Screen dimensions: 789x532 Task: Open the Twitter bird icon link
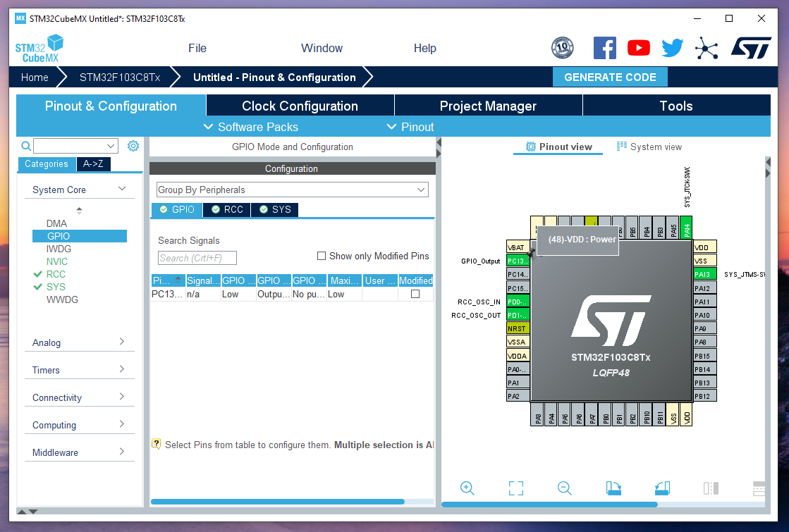pos(672,49)
